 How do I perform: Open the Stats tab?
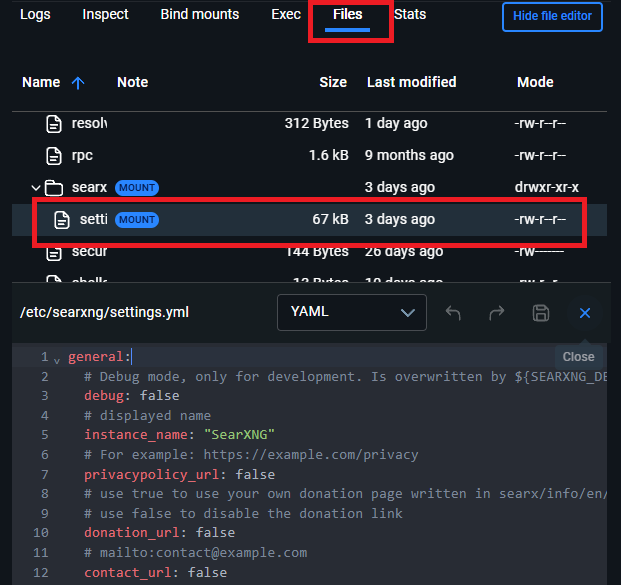pyautogui.click(x=410, y=14)
